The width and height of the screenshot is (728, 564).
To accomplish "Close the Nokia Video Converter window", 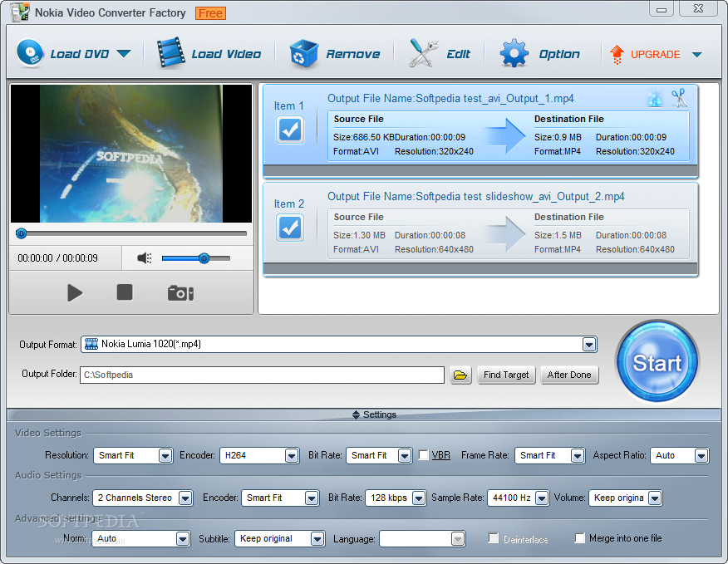I will [x=698, y=9].
